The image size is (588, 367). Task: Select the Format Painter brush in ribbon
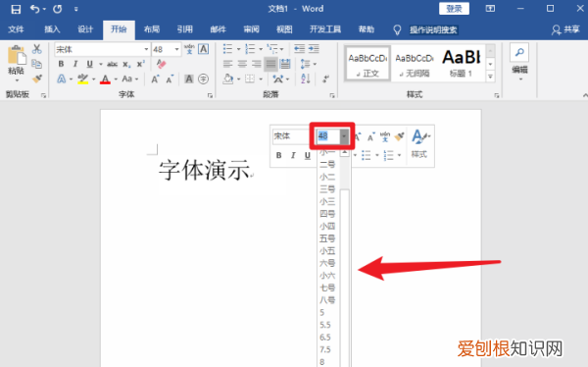pos(37,79)
